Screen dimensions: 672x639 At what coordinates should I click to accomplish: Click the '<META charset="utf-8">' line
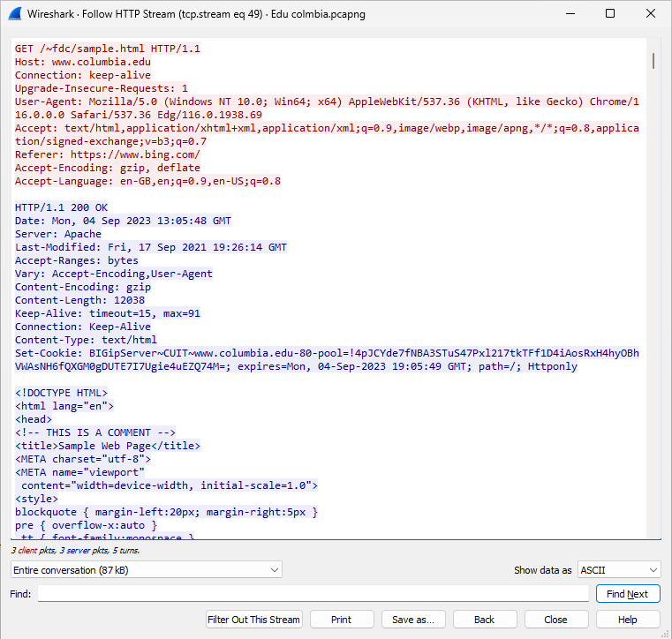tap(83, 460)
